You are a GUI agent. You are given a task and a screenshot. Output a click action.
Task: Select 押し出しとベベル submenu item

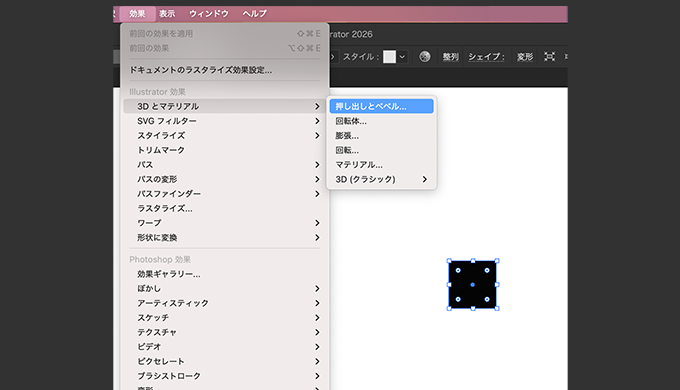[x=381, y=106]
